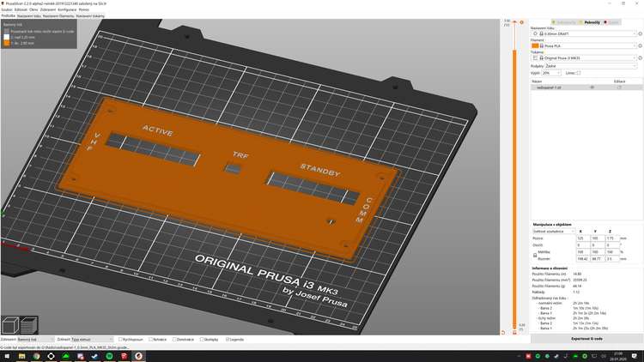Enable the Skořepiny checkbox

[202, 340]
